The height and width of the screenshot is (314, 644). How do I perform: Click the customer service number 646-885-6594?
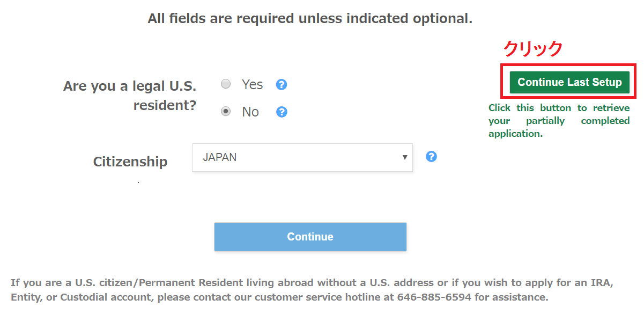click(x=434, y=297)
